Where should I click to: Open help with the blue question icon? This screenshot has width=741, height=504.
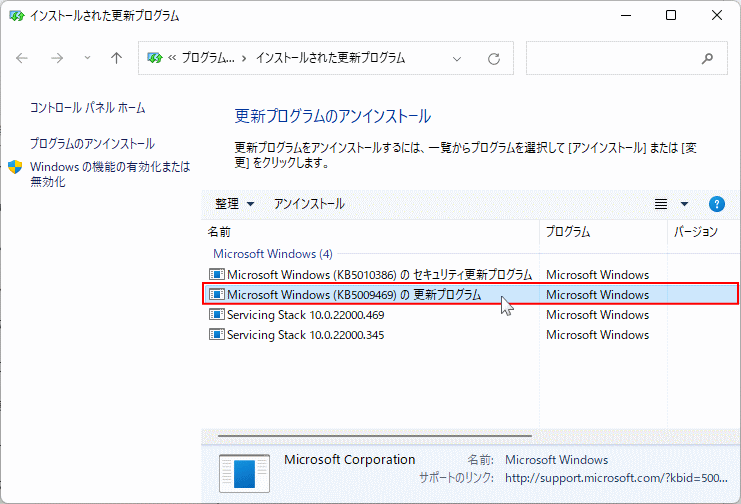[x=717, y=204]
